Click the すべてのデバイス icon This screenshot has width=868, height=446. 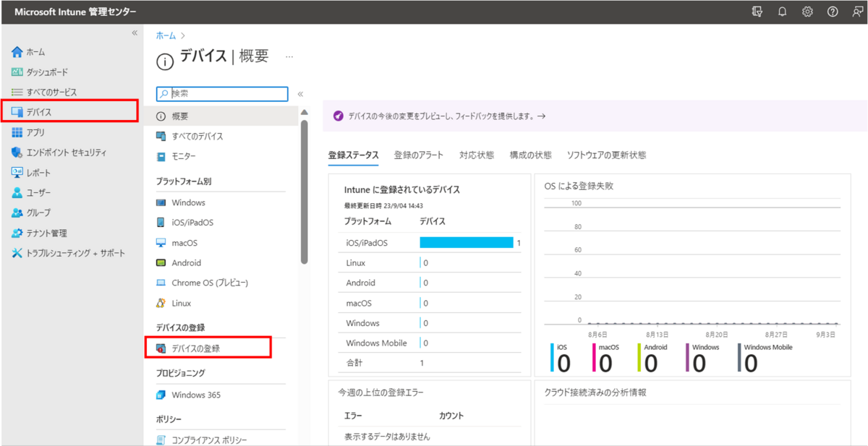click(161, 137)
